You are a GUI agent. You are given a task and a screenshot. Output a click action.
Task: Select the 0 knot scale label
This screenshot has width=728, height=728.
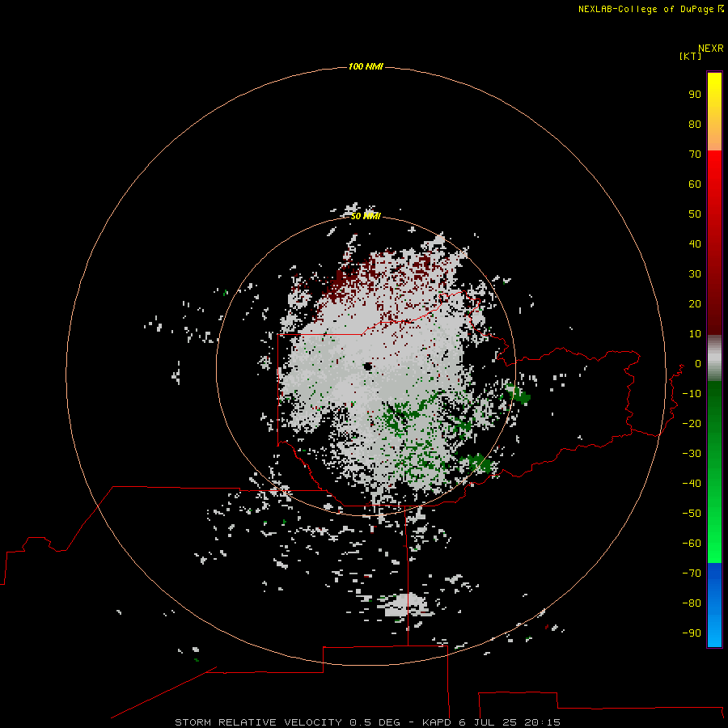tap(698, 363)
